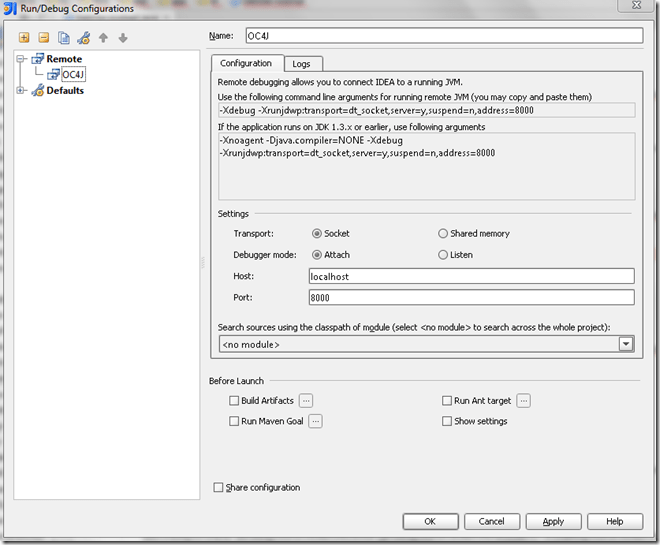The width and height of the screenshot is (660, 545).
Task: Click the Copy configuration icon
Action: pos(64,38)
